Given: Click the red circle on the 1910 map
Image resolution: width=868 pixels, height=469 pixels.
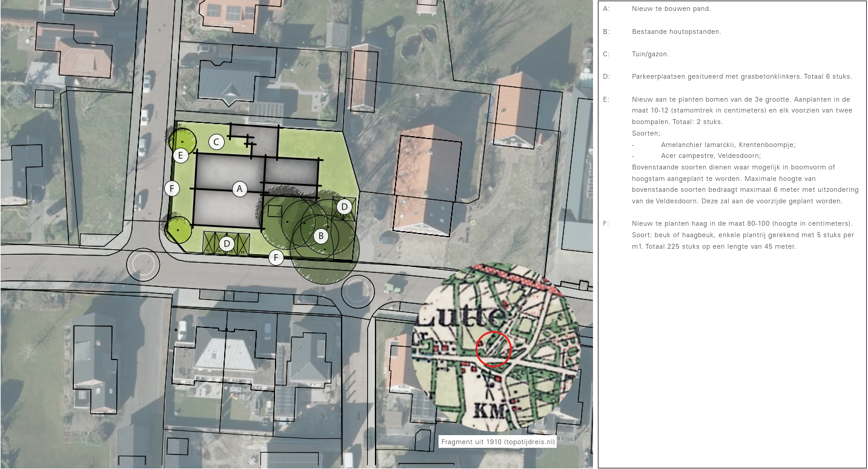Looking at the screenshot, I should pos(494,349).
